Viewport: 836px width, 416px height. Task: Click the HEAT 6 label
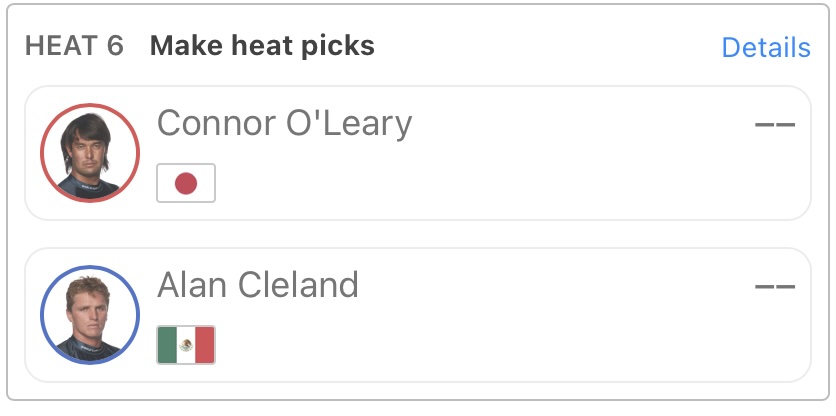[x=74, y=46]
